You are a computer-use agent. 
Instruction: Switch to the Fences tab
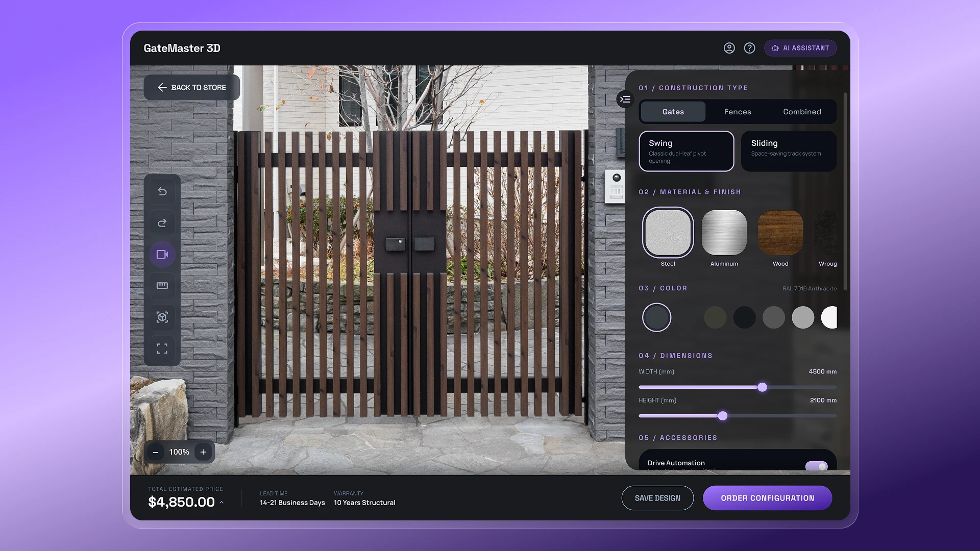tap(737, 112)
